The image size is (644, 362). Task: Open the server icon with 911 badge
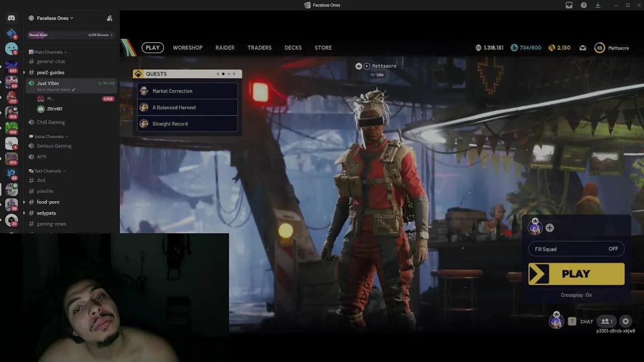11,159
